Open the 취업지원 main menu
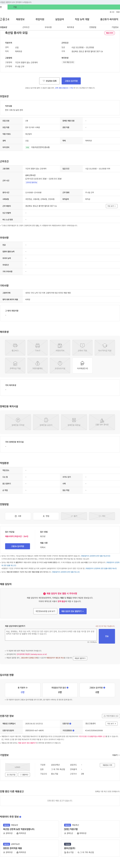The height and width of the screenshot is (868, 120). pyautogui.click(x=40, y=19)
